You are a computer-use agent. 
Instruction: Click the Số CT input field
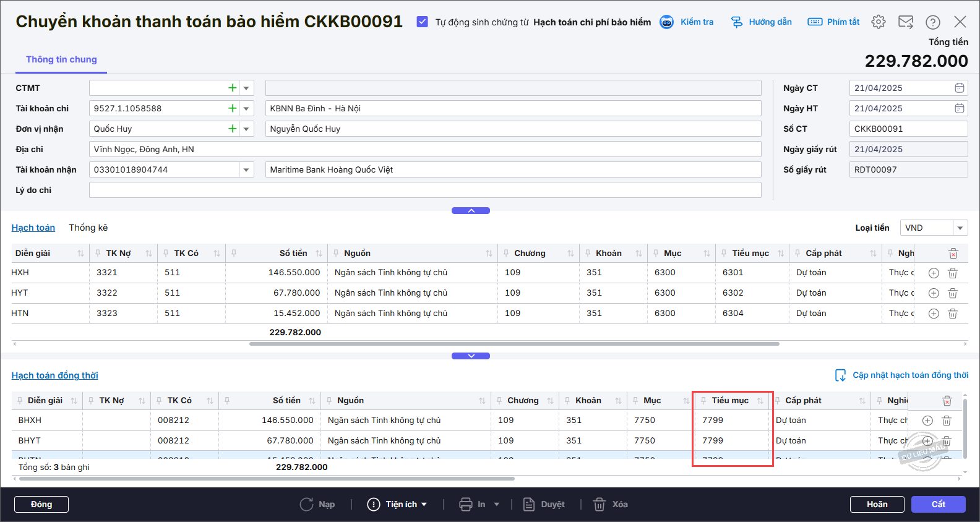pos(908,129)
